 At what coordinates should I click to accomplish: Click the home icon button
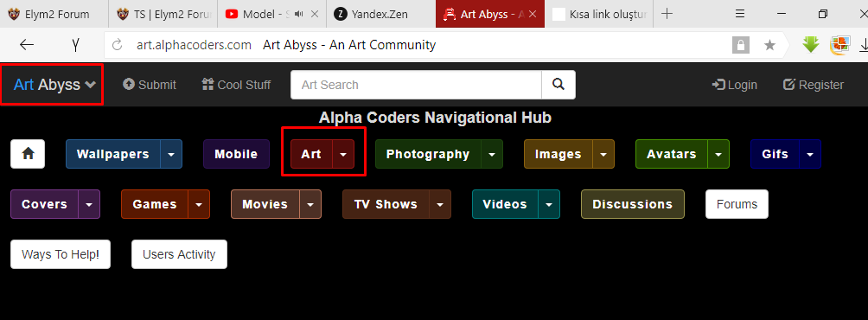[28, 154]
